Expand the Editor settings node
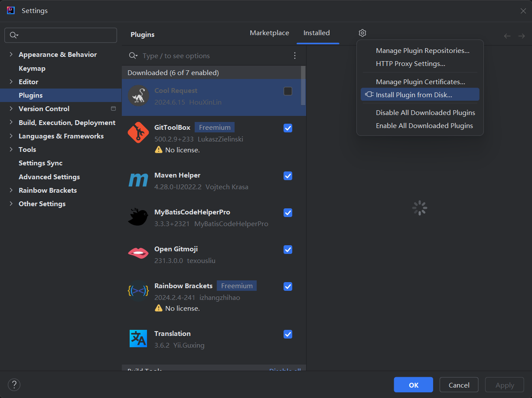The height and width of the screenshot is (398, 532). (11, 82)
